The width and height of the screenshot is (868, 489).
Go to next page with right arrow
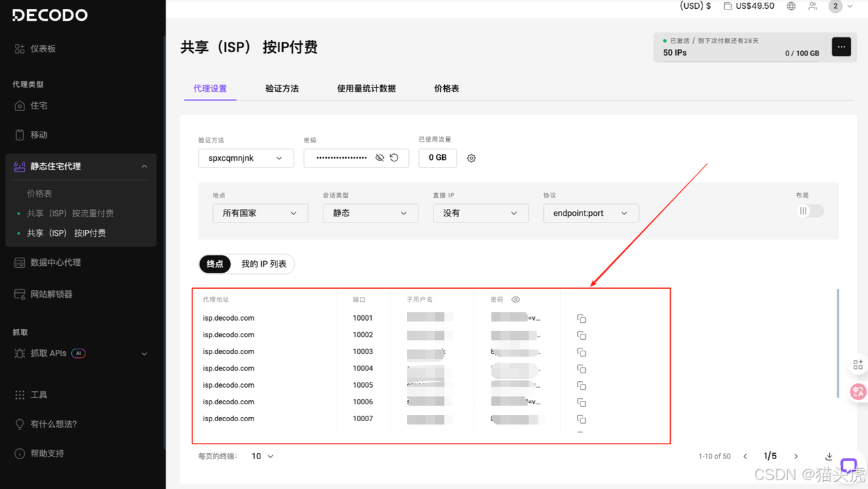(x=796, y=456)
